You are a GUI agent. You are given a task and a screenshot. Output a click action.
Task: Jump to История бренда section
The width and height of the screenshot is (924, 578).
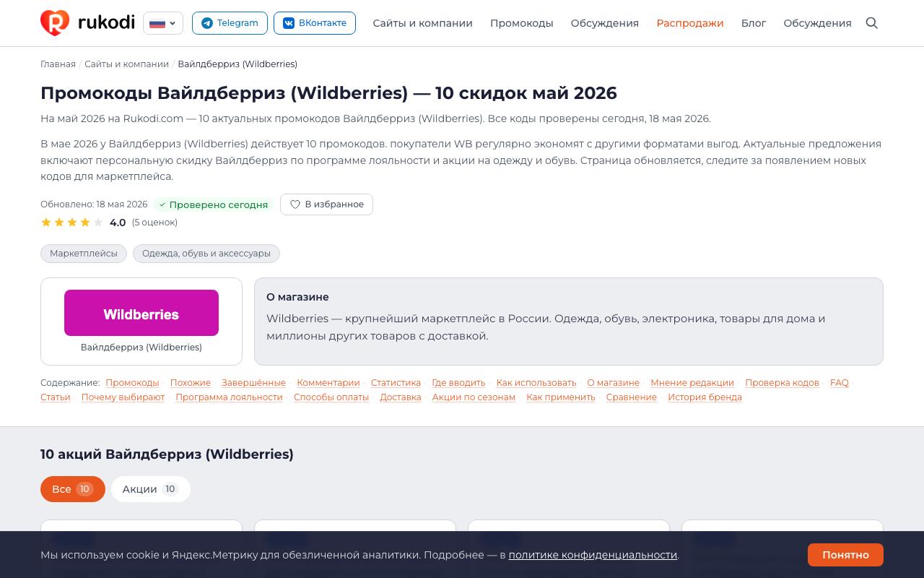(x=705, y=397)
